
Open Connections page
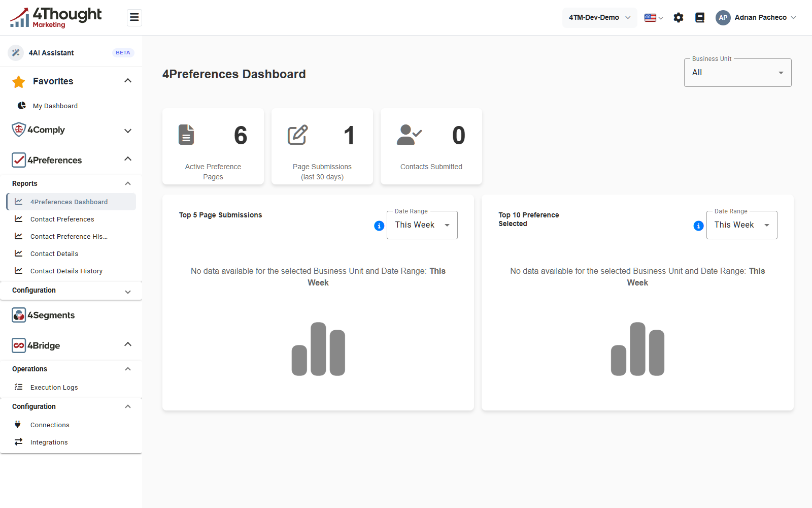click(50, 425)
